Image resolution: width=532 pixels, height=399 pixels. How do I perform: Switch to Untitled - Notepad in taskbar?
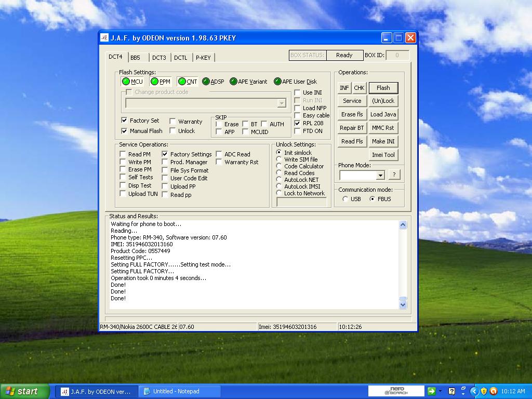(x=179, y=391)
